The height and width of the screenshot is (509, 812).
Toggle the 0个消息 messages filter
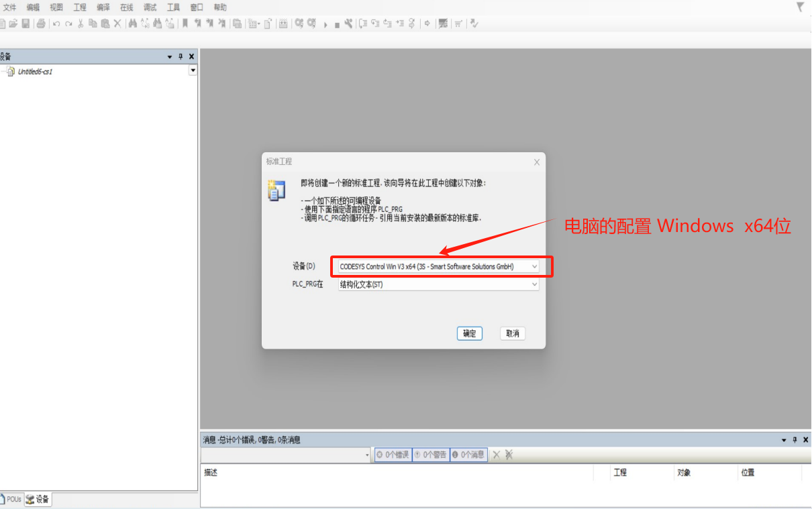coord(468,455)
